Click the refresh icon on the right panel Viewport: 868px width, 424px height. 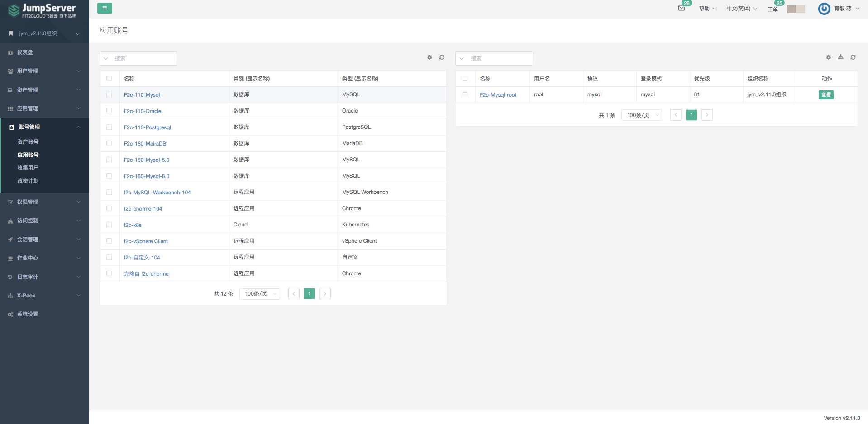[x=853, y=57]
